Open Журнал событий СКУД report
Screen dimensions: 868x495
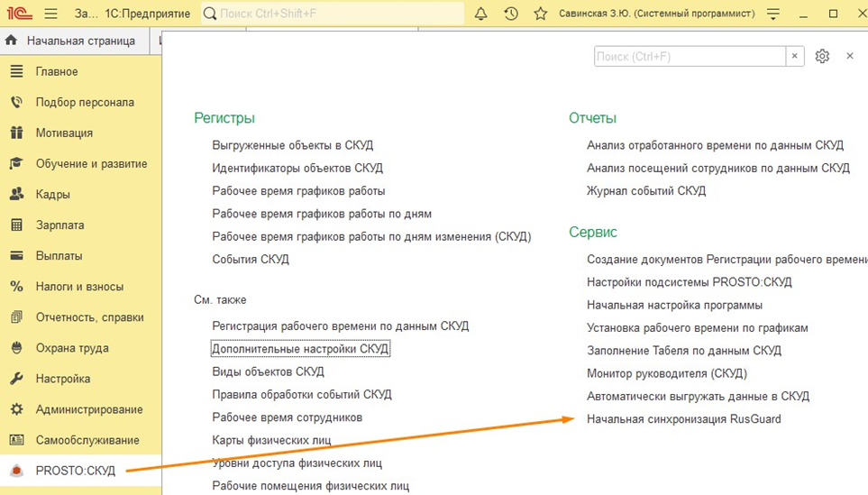click(x=645, y=191)
